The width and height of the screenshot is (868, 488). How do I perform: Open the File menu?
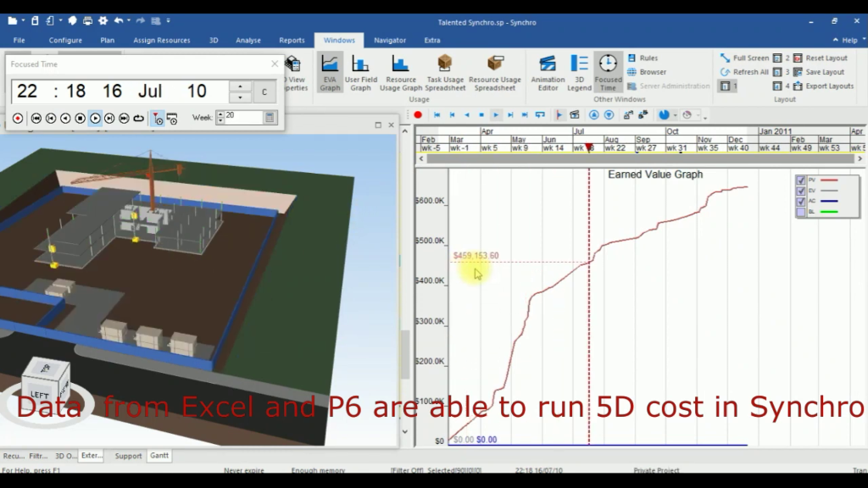(x=19, y=41)
